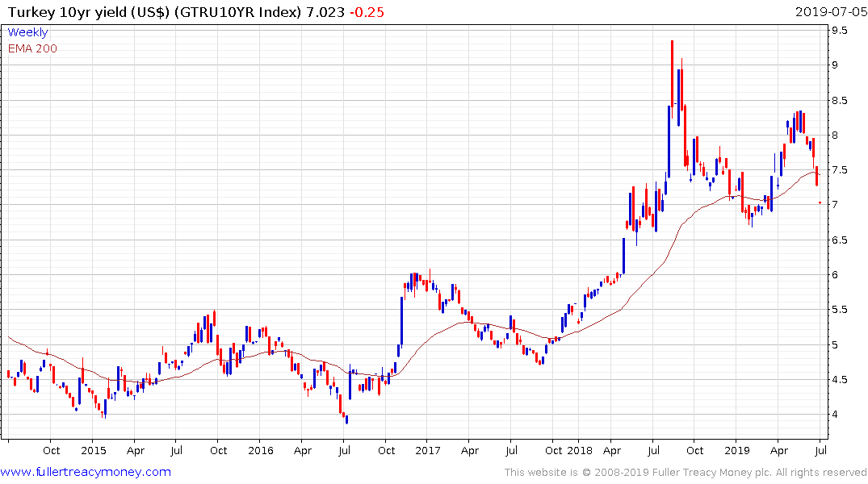Click the 5 y-axis label

835,345
